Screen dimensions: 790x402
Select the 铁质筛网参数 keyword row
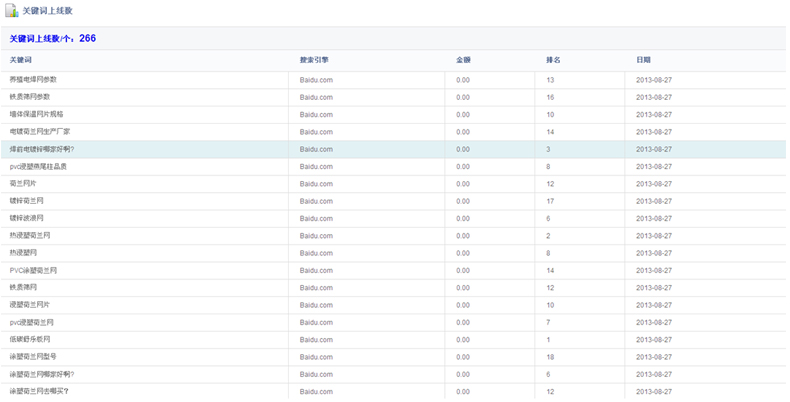30,97
